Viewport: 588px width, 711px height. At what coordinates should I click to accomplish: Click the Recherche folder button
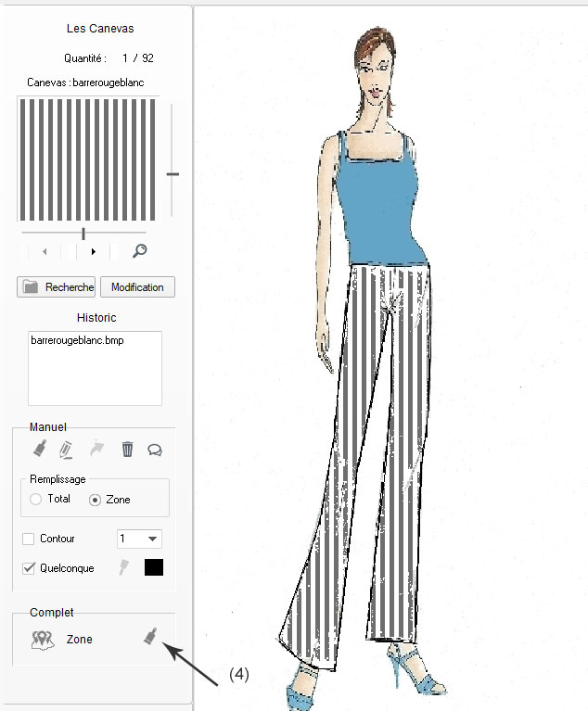click(56, 287)
